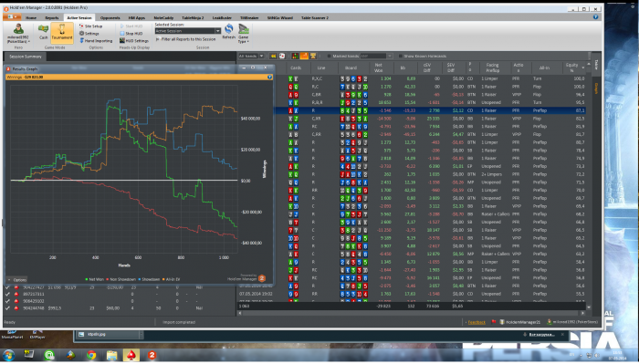This screenshot has height=364, width=639.
Task: Open Hand Importing options
Action: (96, 41)
